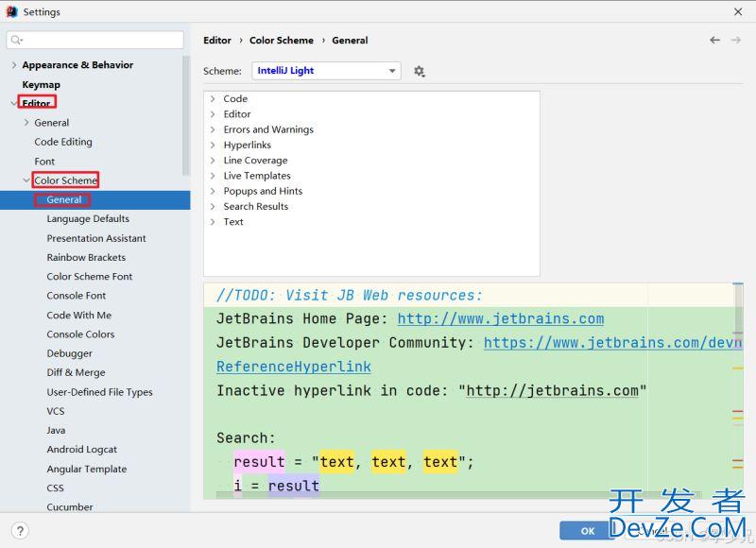756x548 pixels.
Task: Open CSS color settings
Action: click(55, 488)
